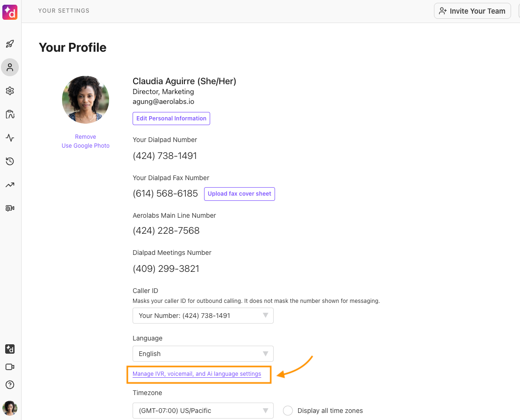The image size is (520, 420).
Task: Open the history clock sidebar icon
Action: click(10, 161)
